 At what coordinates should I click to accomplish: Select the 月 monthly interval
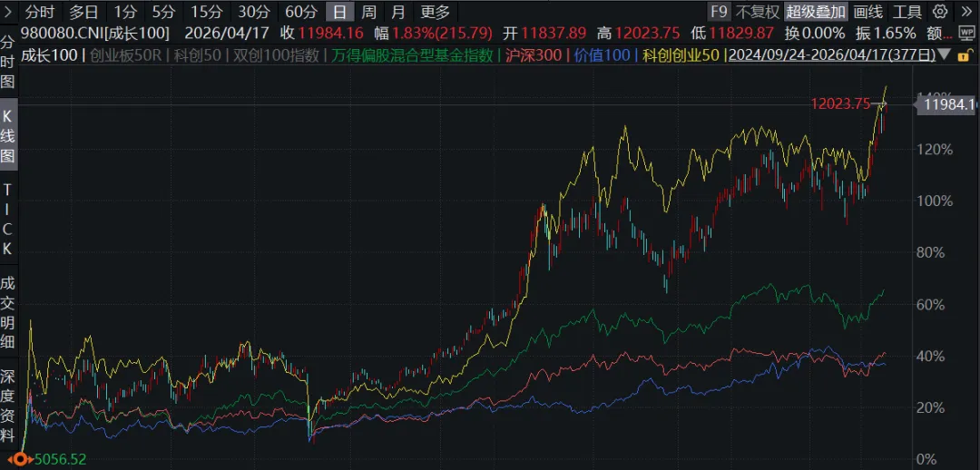(x=397, y=11)
